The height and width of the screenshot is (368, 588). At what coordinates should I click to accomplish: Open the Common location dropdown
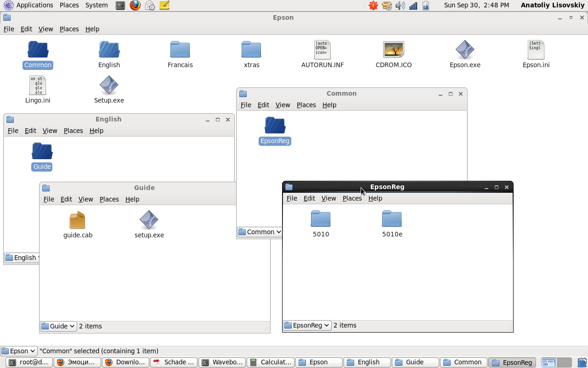[260, 232]
